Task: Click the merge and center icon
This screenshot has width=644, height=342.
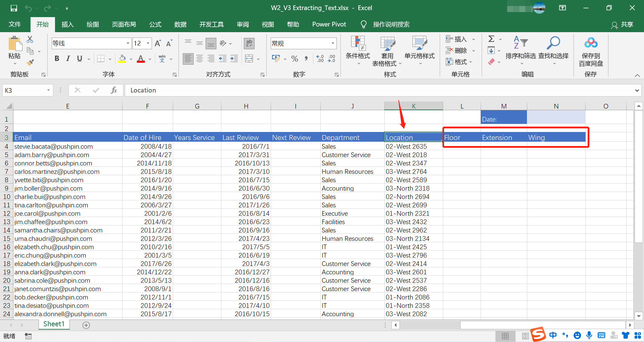Action: point(249,59)
